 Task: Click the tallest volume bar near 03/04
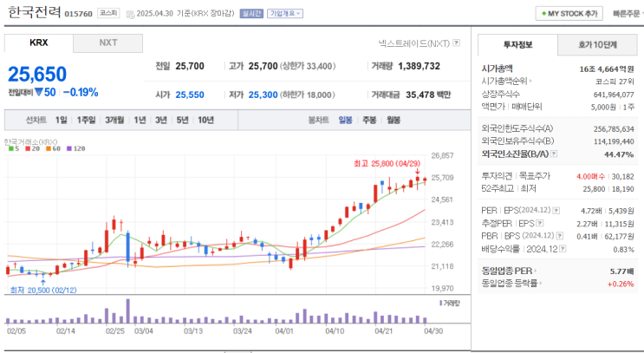(x=127, y=311)
